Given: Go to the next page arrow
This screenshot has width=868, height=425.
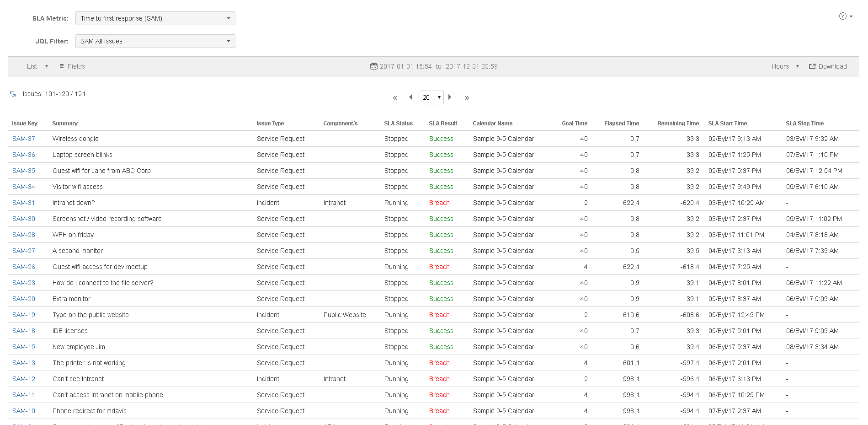Looking at the screenshot, I should [x=450, y=97].
